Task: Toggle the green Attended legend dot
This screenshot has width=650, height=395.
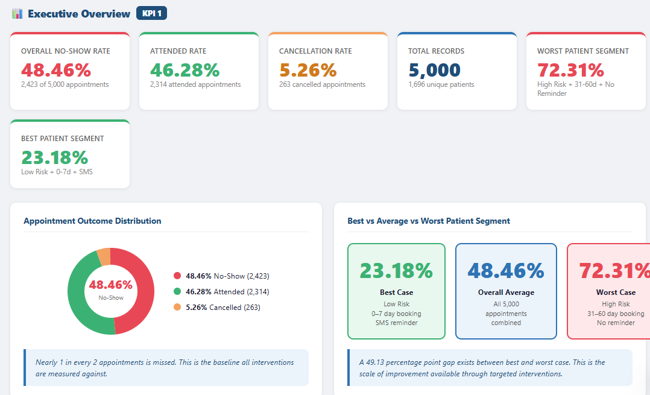Action: click(177, 291)
